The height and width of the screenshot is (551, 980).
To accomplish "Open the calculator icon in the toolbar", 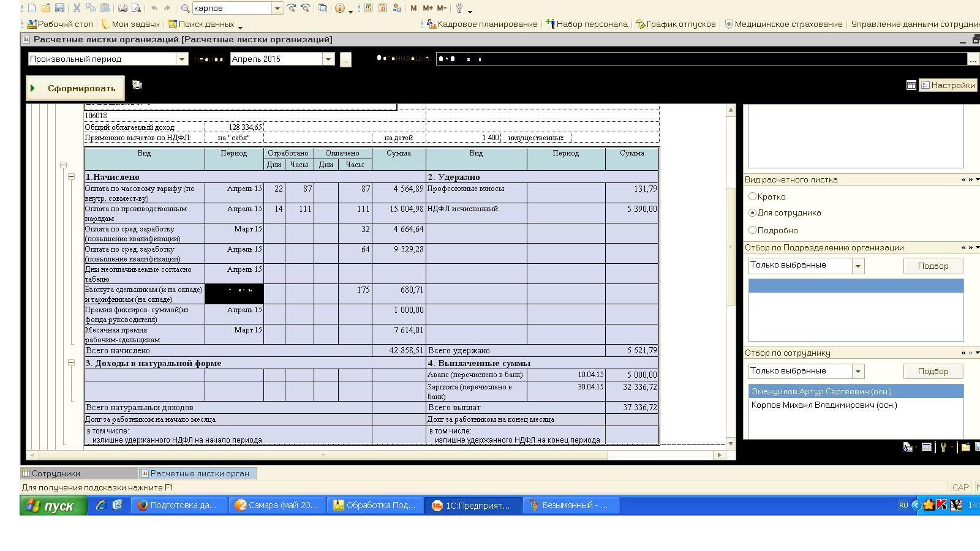I will point(368,8).
